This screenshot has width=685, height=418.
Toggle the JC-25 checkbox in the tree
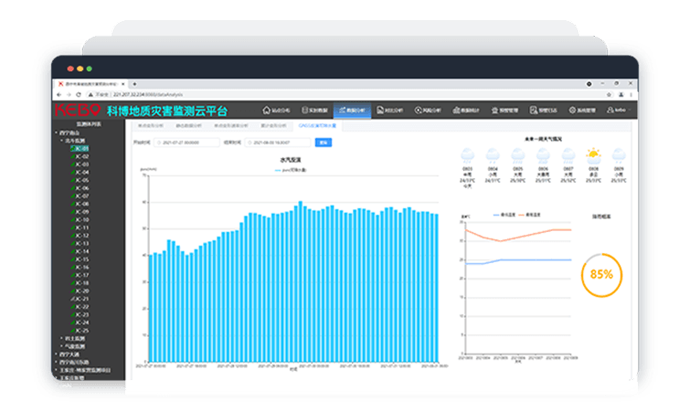pyautogui.click(x=75, y=330)
